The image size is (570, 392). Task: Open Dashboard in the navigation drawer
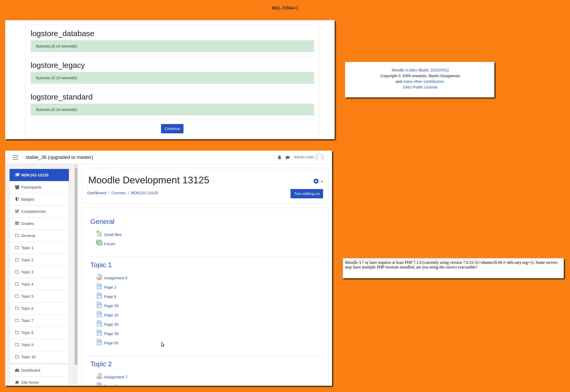[39, 370]
